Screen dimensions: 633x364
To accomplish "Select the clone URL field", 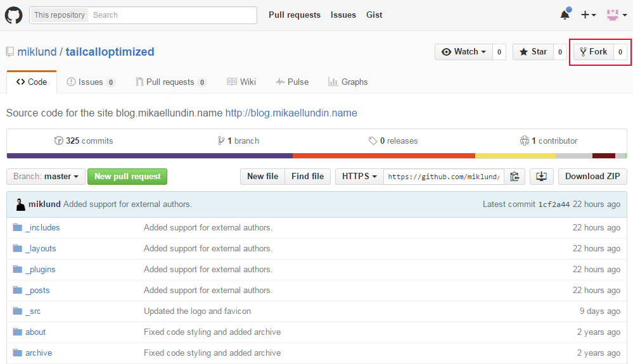I will tap(444, 177).
